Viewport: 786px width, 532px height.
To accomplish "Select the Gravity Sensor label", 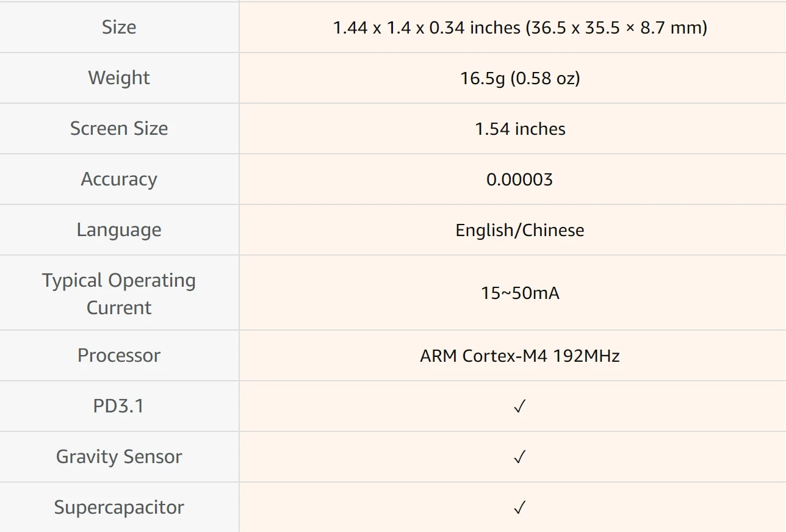I will pyautogui.click(x=119, y=457).
